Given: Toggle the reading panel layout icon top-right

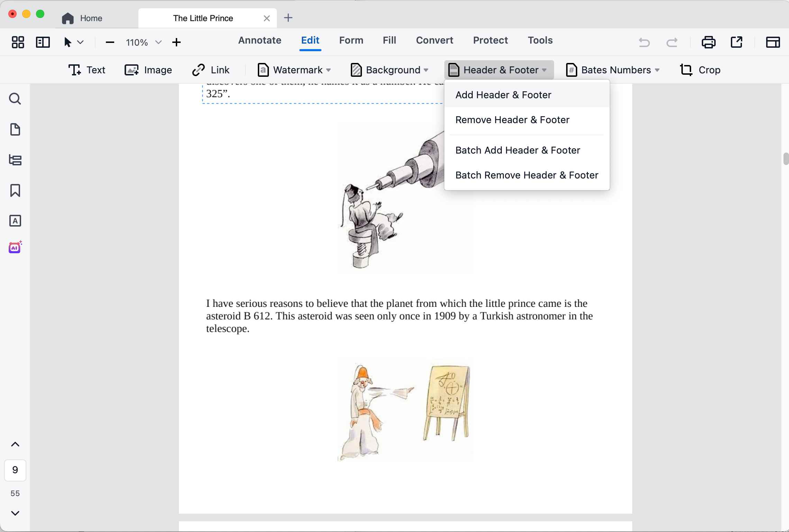Looking at the screenshot, I should pyautogui.click(x=773, y=42).
